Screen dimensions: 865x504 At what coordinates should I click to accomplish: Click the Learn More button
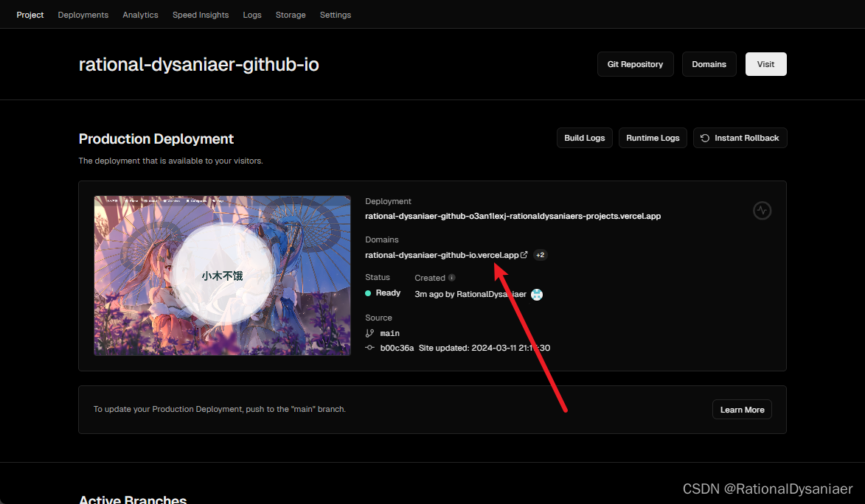(x=742, y=410)
